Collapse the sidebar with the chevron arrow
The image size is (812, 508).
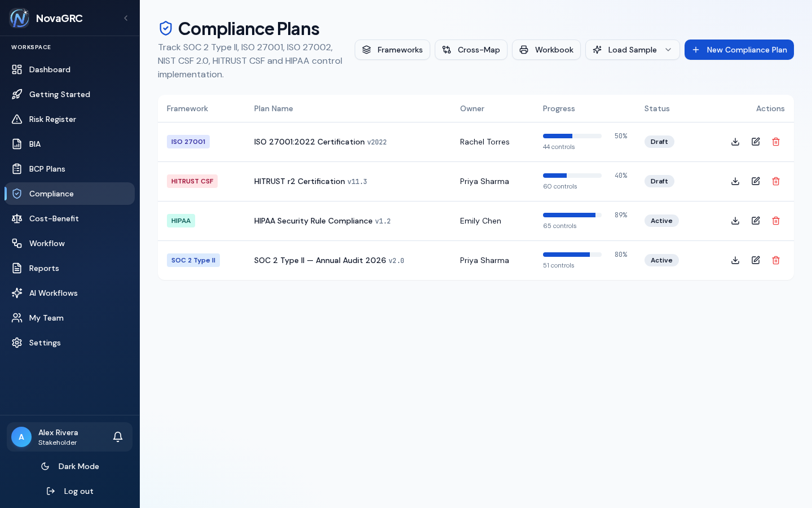pos(126,18)
